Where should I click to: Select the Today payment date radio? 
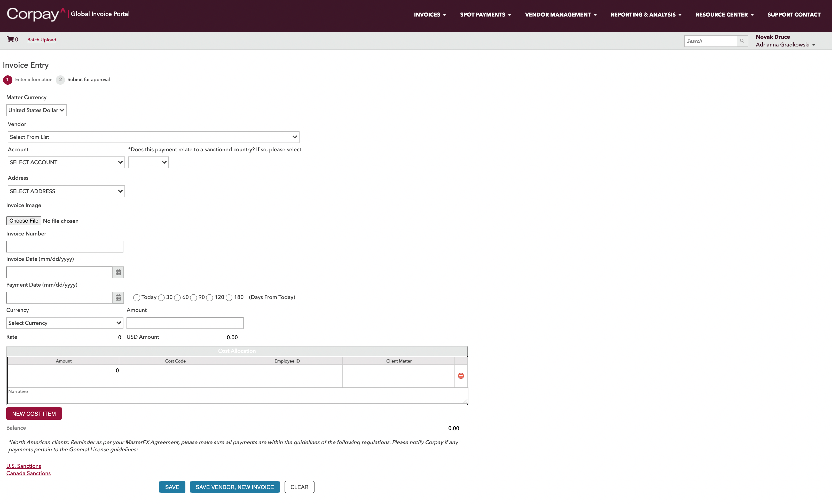tap(136, 298)
